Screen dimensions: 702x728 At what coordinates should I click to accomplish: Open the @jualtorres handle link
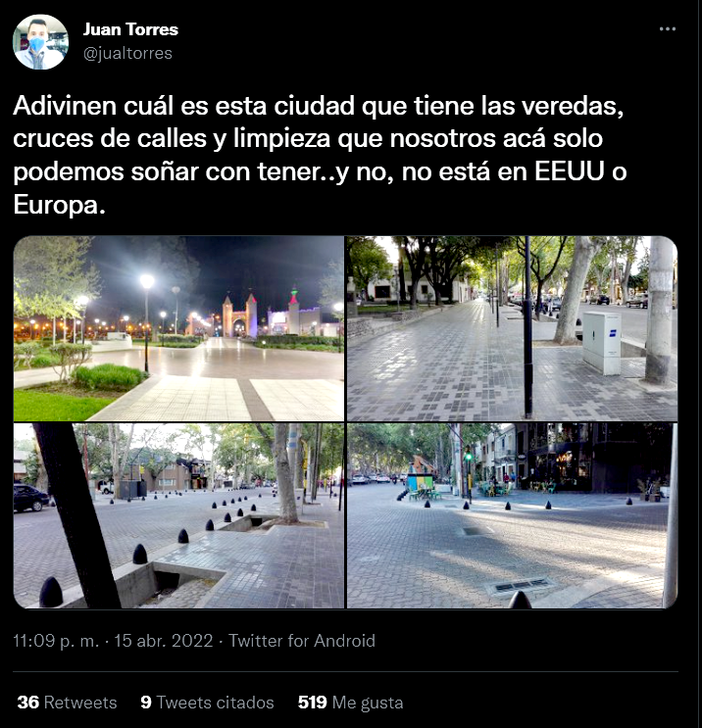(x=127, y=53)
